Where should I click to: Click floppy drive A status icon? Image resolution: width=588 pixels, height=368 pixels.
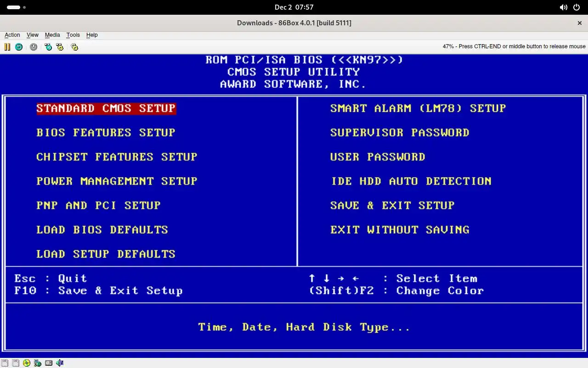pos(5,363)
